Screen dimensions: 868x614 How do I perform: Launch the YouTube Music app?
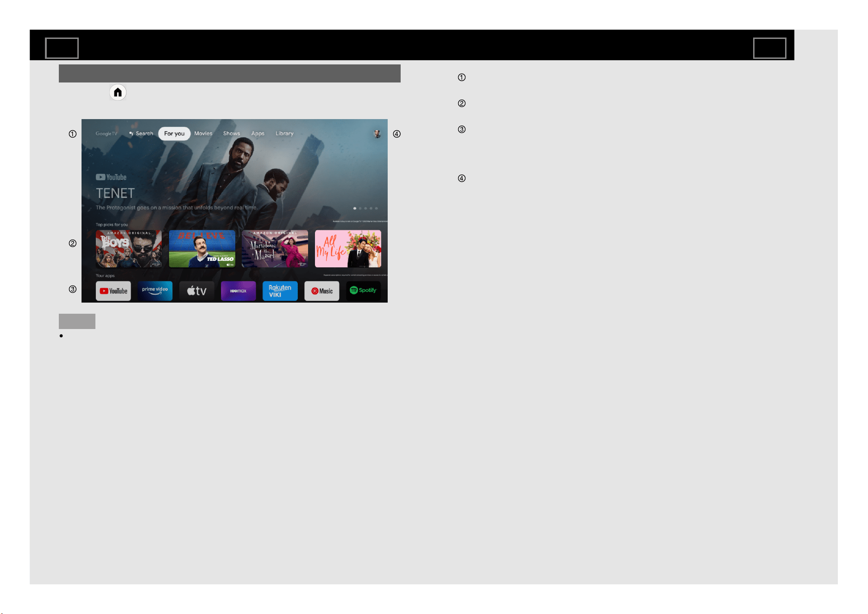[x=322, y=291]
